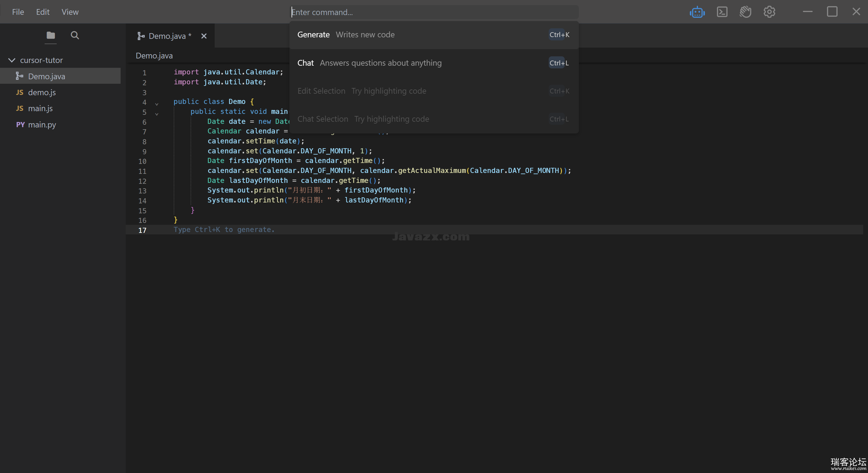868x473 pixels.
Task: Click the Chat Selection command entry
Action: tap(434, 119)
